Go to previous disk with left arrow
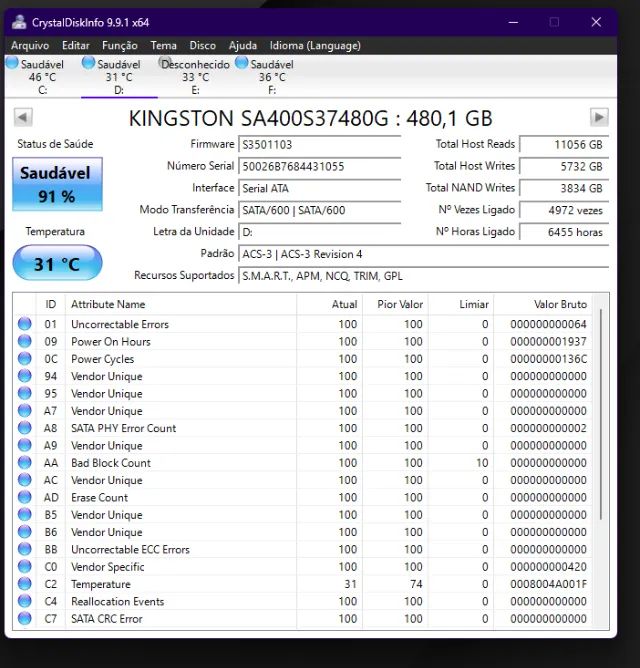Viewport: 640px width, 668px height. pyautogui.click(x=23, y=117)
